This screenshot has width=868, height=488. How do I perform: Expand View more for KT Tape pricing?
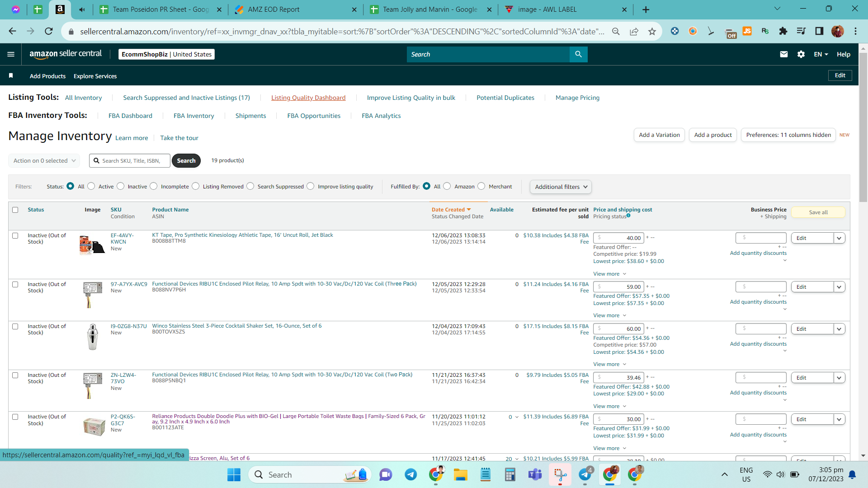click(x=610, y=274)
